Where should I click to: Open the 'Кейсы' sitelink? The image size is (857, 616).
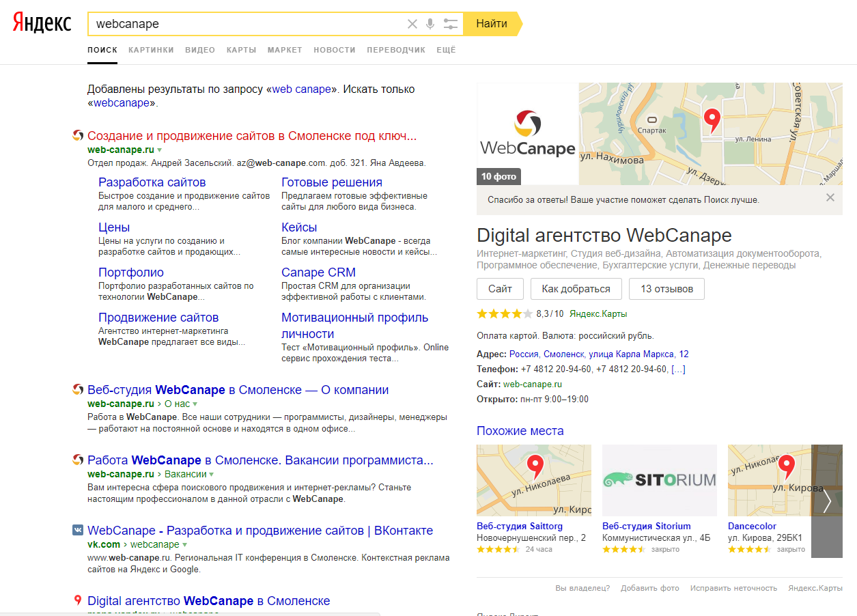tap(299, 227)
